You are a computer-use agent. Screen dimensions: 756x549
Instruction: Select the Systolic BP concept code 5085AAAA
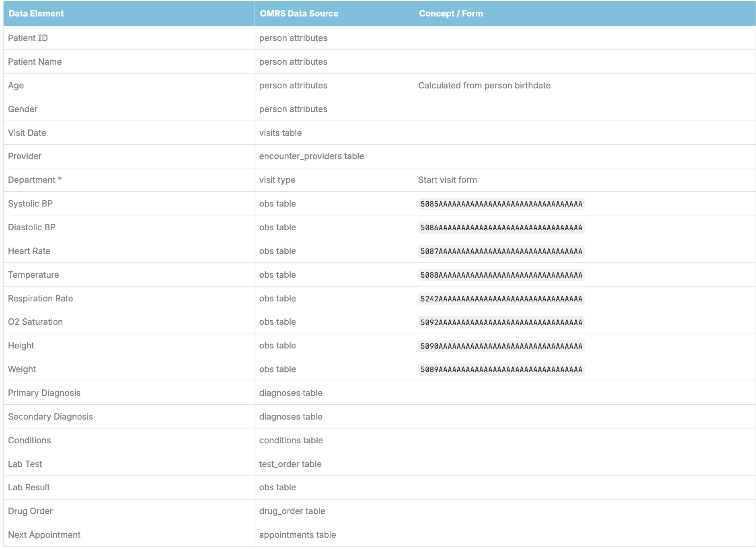[x=501, y=204]
